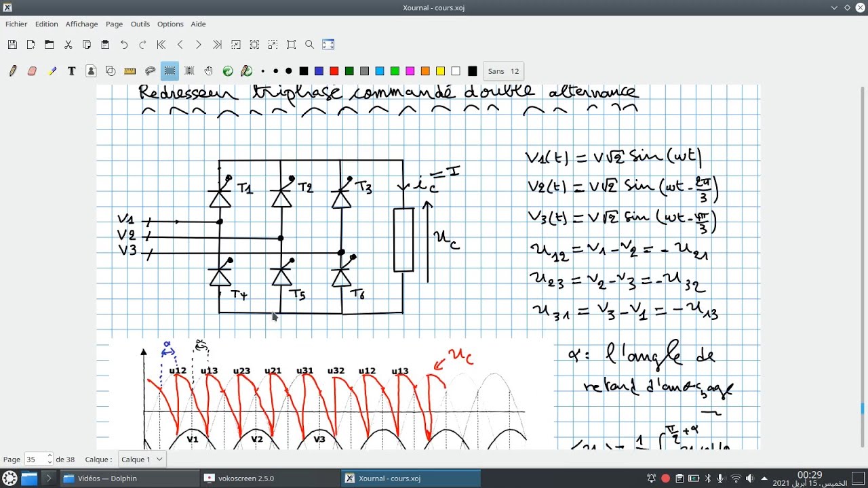Open the Affichage menu

click(81, 24)
